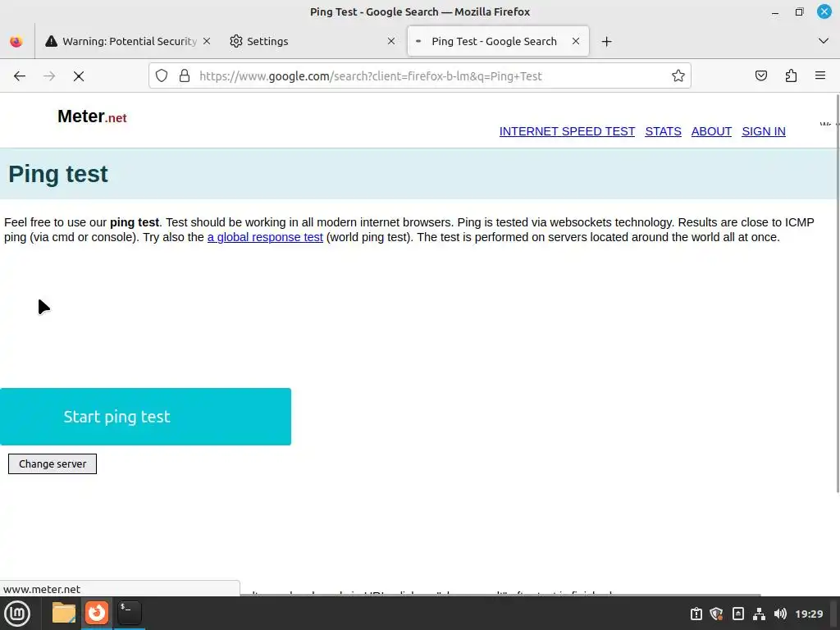Screen dimensions: 840x630
Task: Click the Firefox taskbar icon
Action: click(x=97, y=613)
